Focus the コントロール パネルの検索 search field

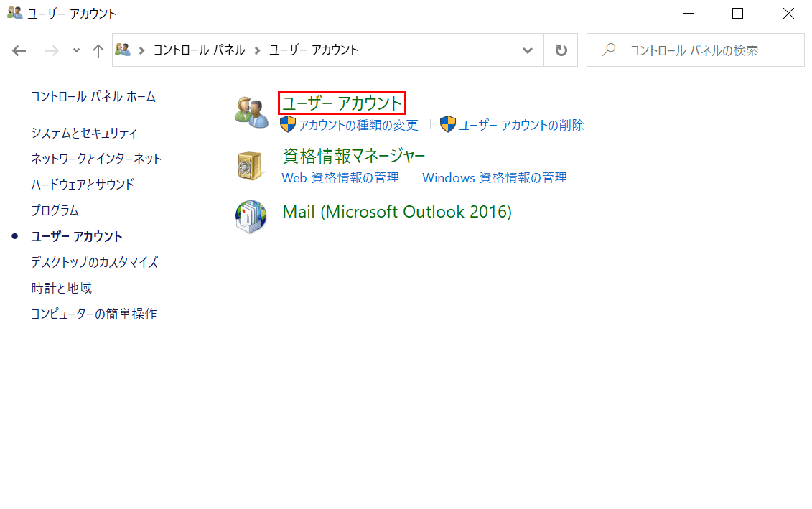click(x=696, y=50)
